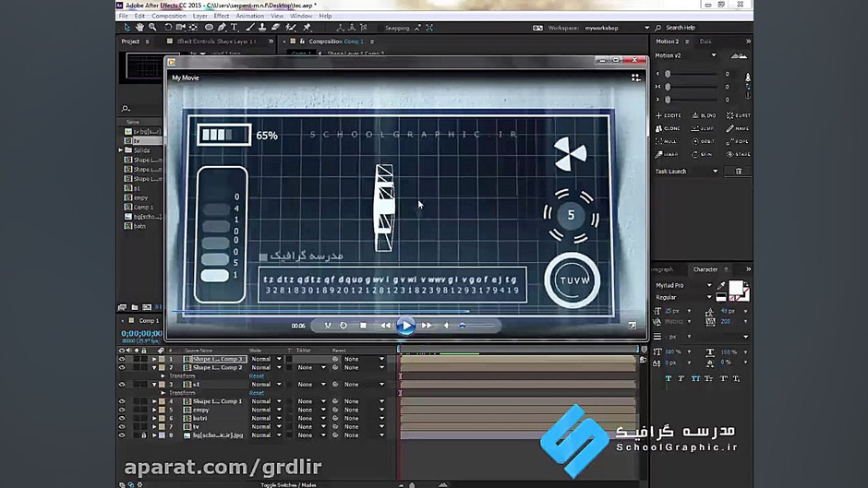Select the Pen tool
Viewport: 868px width, 488px height.
tap(222, 27)
